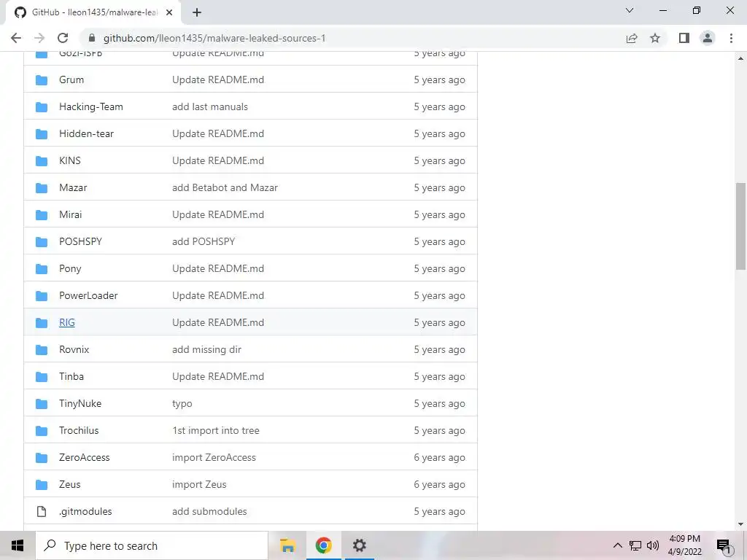Image resolution: width=747 pixels, height=560 pixels.
Task: Open the 'typo' commit message
Action: point(182,404)
